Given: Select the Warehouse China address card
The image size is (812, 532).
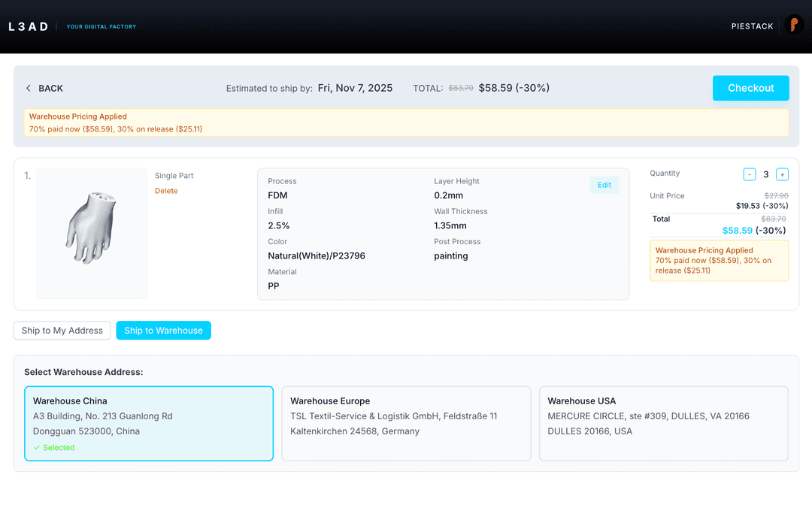Looking at the screenshot, I should (x=149, y=423).
